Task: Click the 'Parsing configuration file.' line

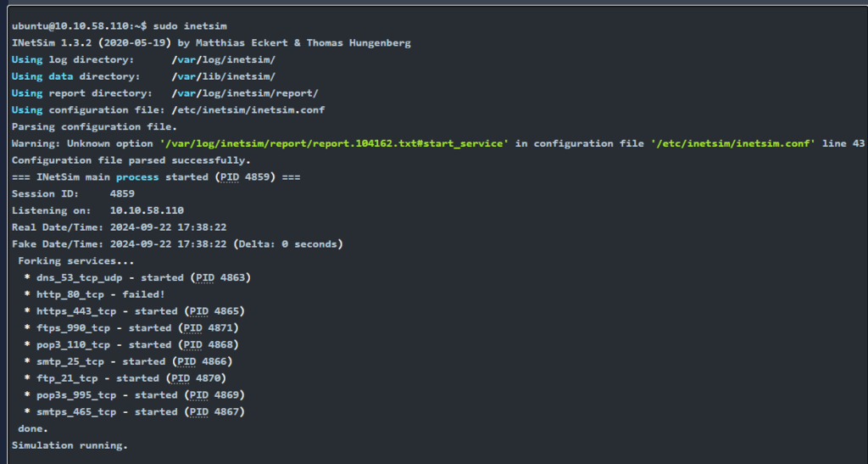Action: 94,126
